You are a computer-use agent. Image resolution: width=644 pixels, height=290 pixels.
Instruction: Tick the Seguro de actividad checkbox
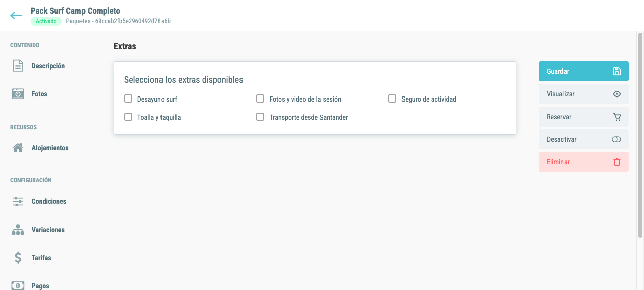[392, 99]
